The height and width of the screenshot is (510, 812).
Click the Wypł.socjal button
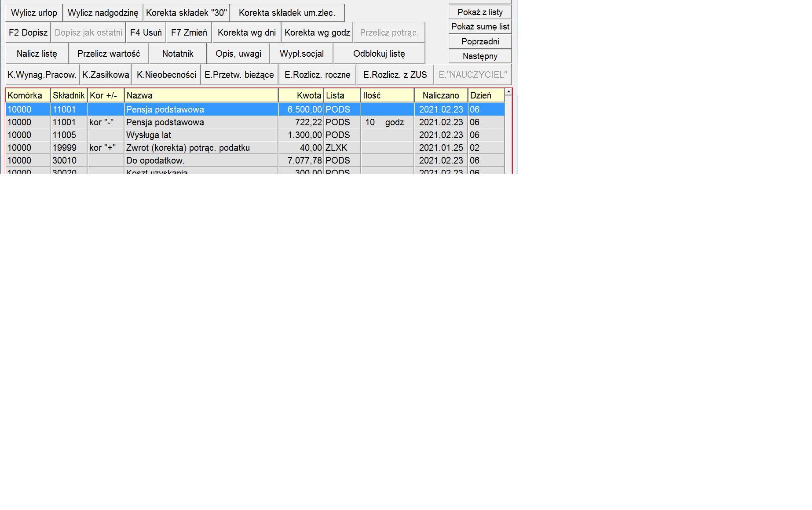(302, 54)
